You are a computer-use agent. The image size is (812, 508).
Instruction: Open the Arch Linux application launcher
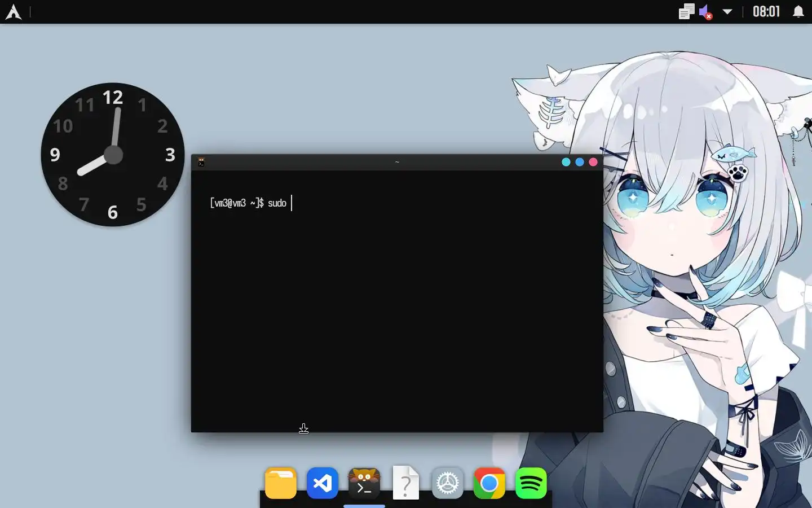(14, 12)
